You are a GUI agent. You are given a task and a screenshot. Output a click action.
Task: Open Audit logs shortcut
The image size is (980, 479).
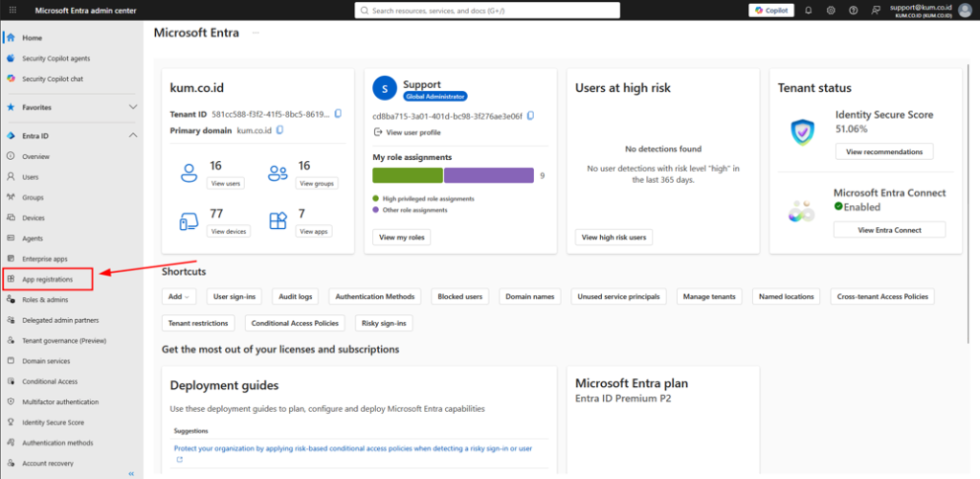296,296
